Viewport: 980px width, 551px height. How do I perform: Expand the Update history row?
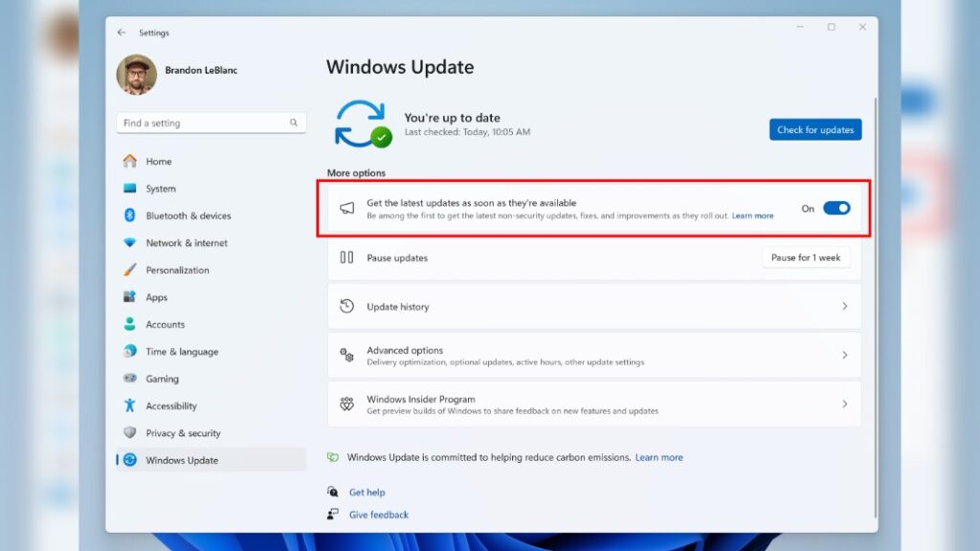593,306
